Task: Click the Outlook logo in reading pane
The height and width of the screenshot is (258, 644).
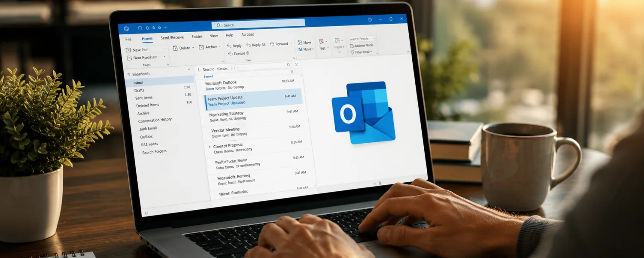Action: [x=363, y=113]
